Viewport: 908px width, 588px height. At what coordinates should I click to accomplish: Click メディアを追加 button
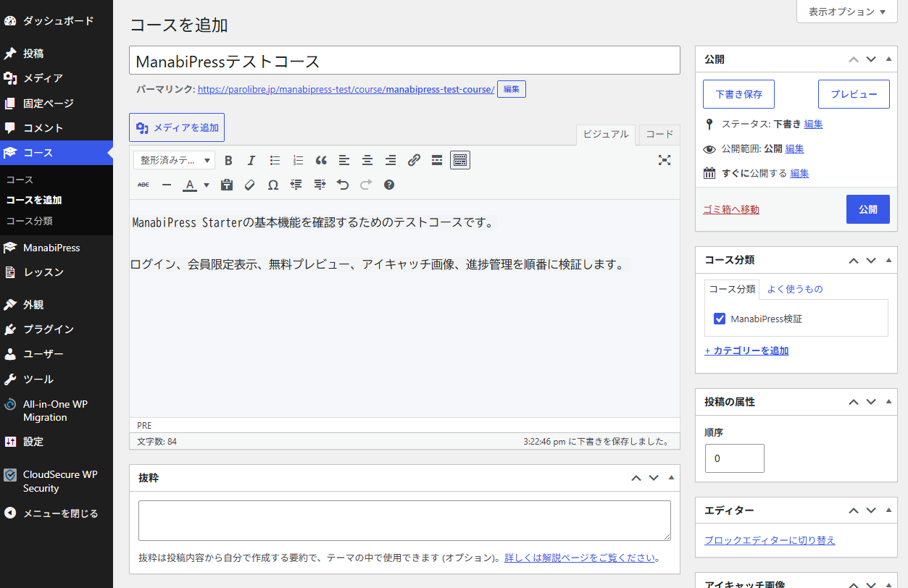coord(177,127)
